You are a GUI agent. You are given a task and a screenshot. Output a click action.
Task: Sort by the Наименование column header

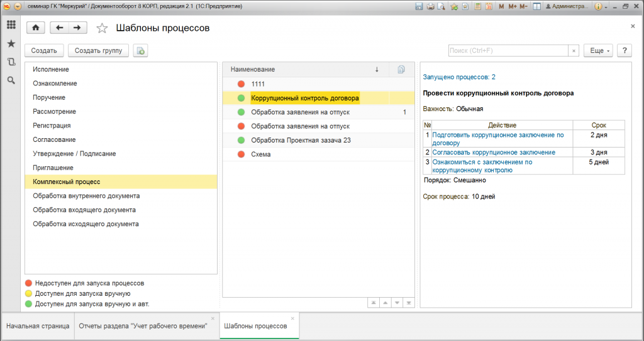click(x=306, y=69)
